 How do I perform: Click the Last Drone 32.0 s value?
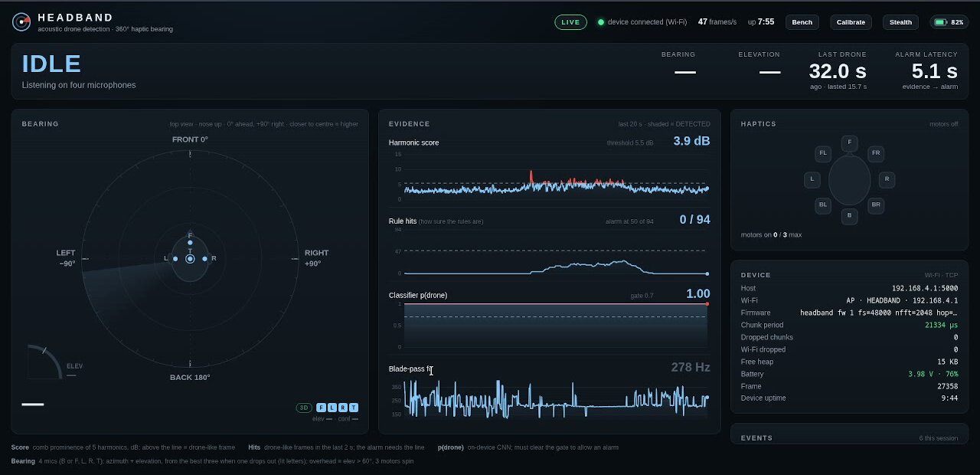(x=838, y=71)
